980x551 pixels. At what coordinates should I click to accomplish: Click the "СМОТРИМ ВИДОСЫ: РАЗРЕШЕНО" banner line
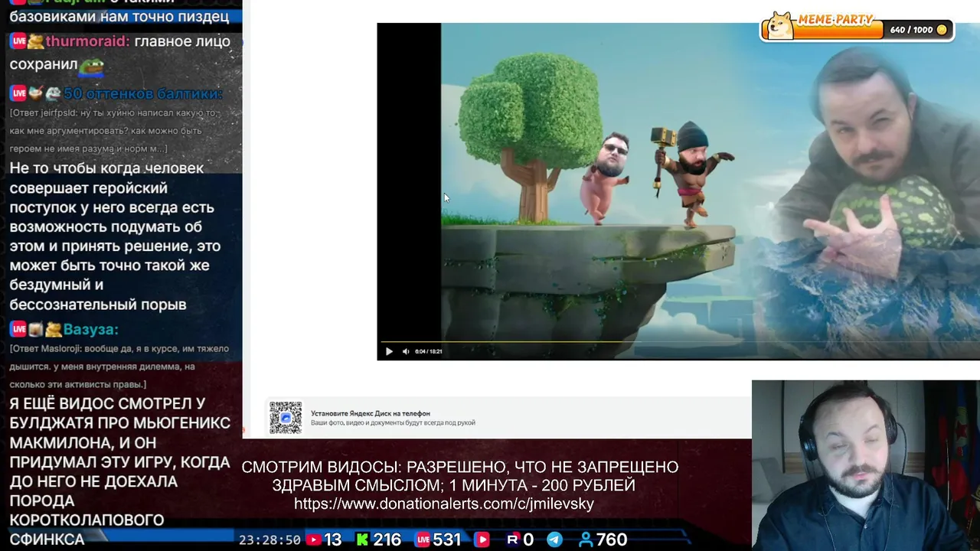pyautogui.click(x=459, y=467)
